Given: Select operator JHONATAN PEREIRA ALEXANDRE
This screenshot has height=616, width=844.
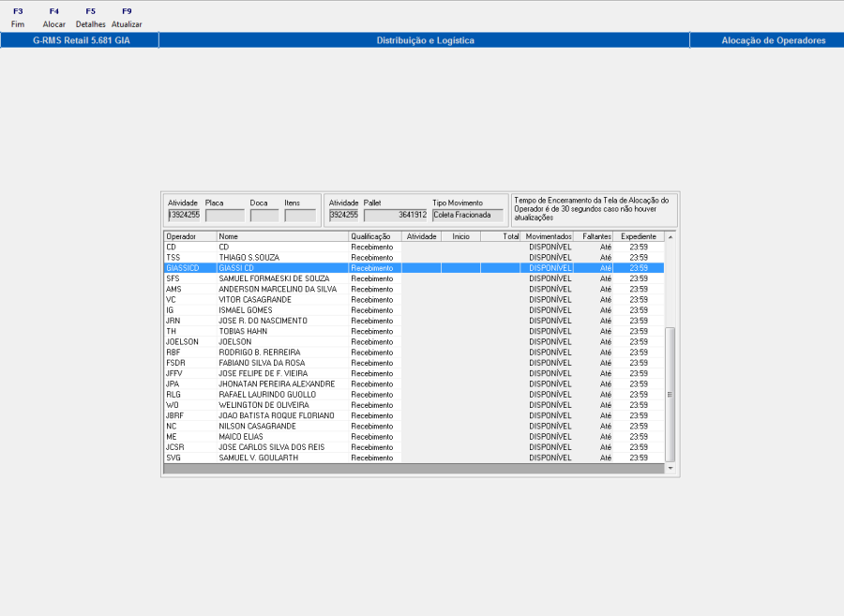Looking at the screenshot, I should 414,384.
